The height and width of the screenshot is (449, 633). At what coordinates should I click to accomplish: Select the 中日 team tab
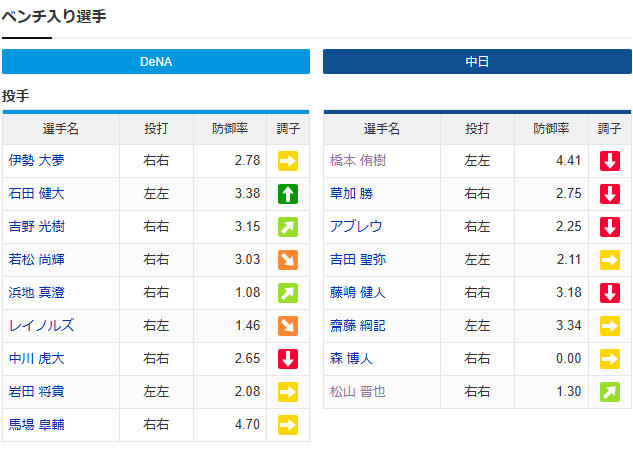click(477, 61)
